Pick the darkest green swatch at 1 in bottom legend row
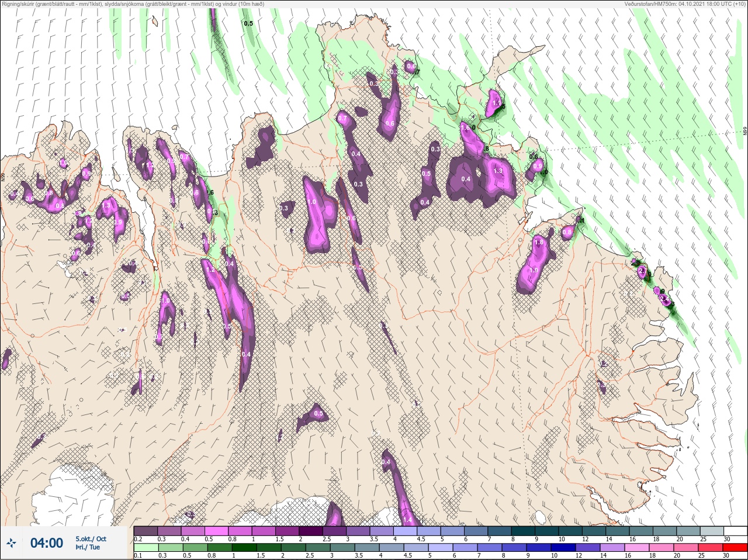748x560 pixels. pyautogui.click(x=244, y=548)
